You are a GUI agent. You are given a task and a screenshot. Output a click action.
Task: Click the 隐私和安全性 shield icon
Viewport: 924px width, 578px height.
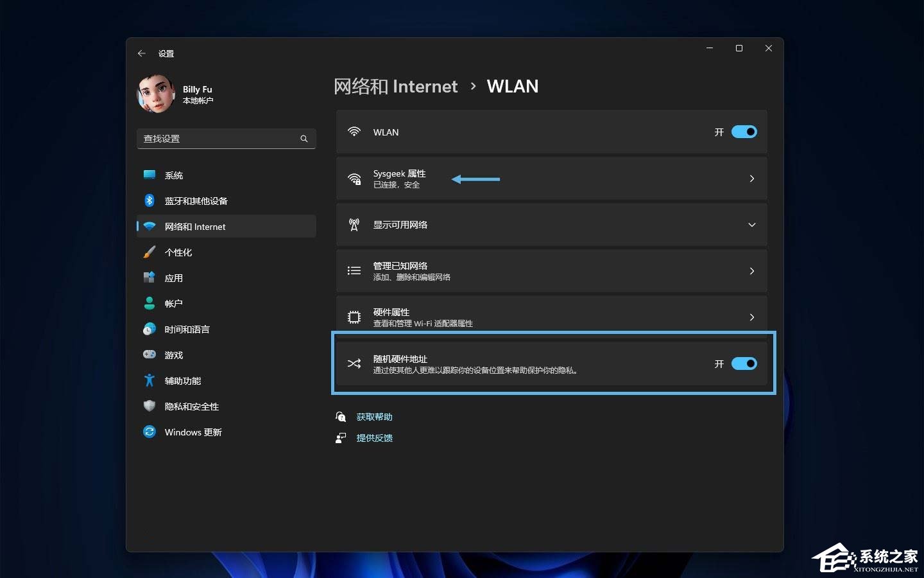[x=149, y=406]
